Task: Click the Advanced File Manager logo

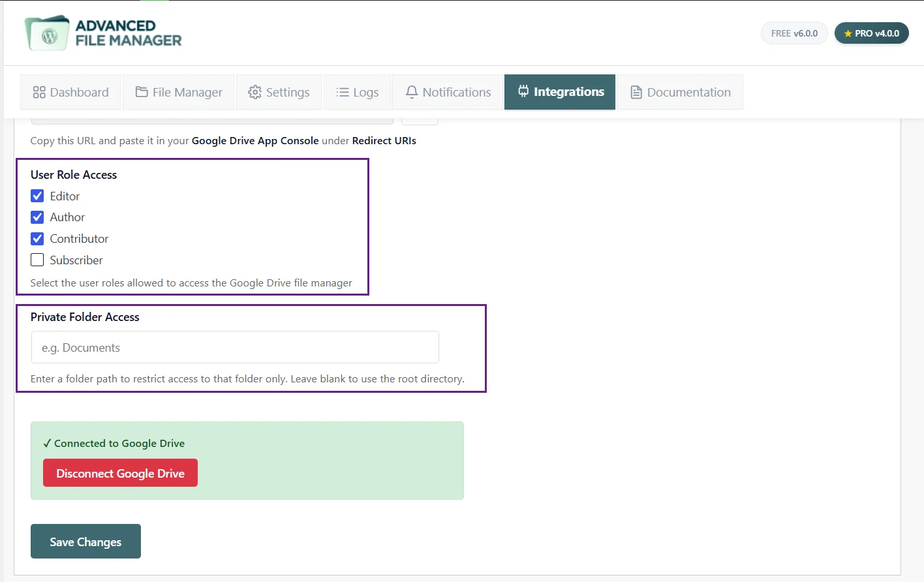Action: [x=103, y=33]
